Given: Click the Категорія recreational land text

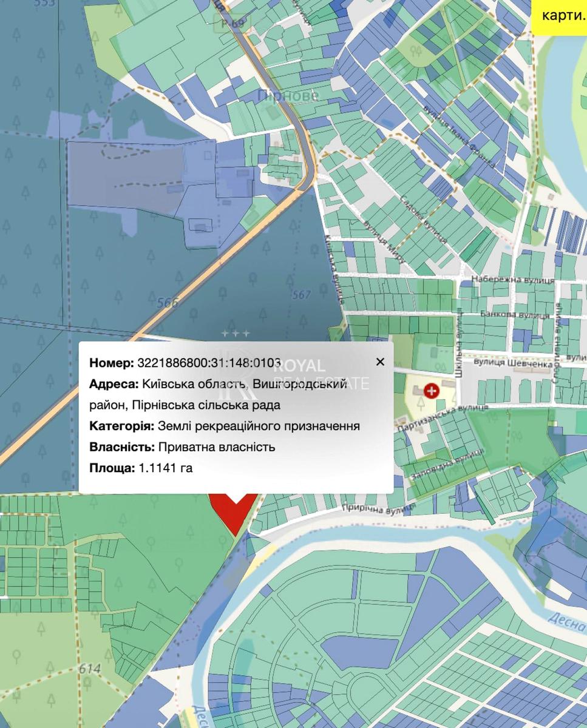Looking at the screenshot, I should pos(259,426).
